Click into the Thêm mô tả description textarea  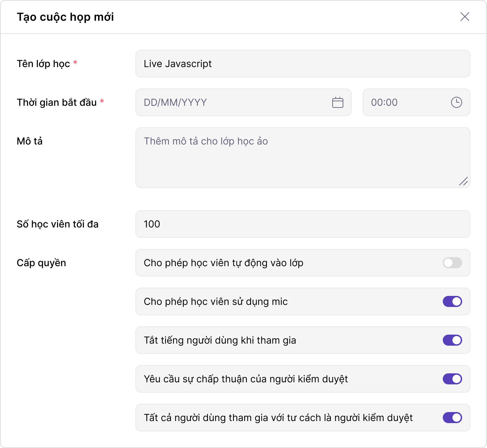(x=303, y=158)
